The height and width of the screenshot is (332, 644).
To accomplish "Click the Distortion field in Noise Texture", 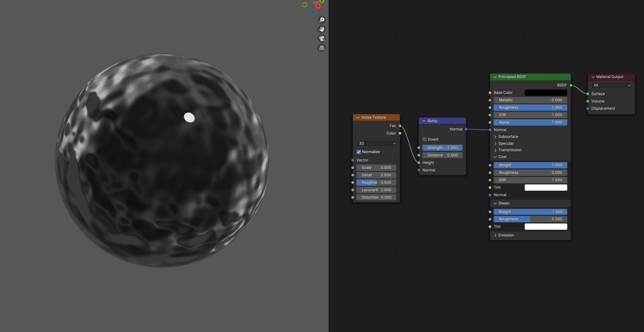I will pos(376,197).
